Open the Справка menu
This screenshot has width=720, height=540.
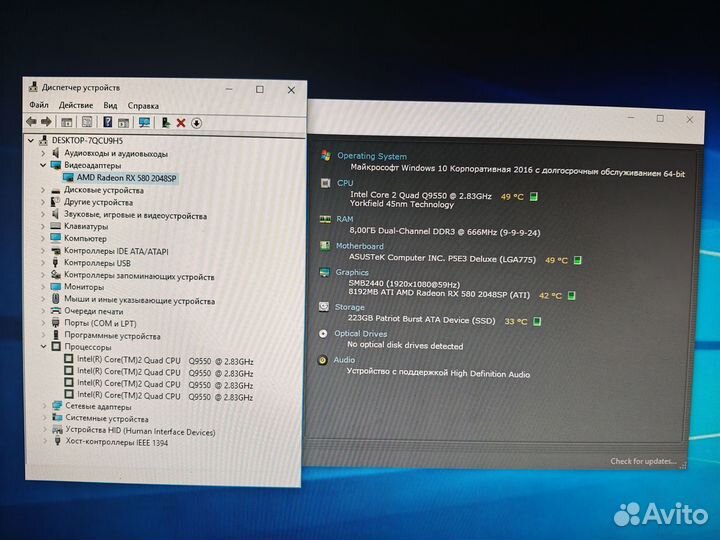point(143,105)
